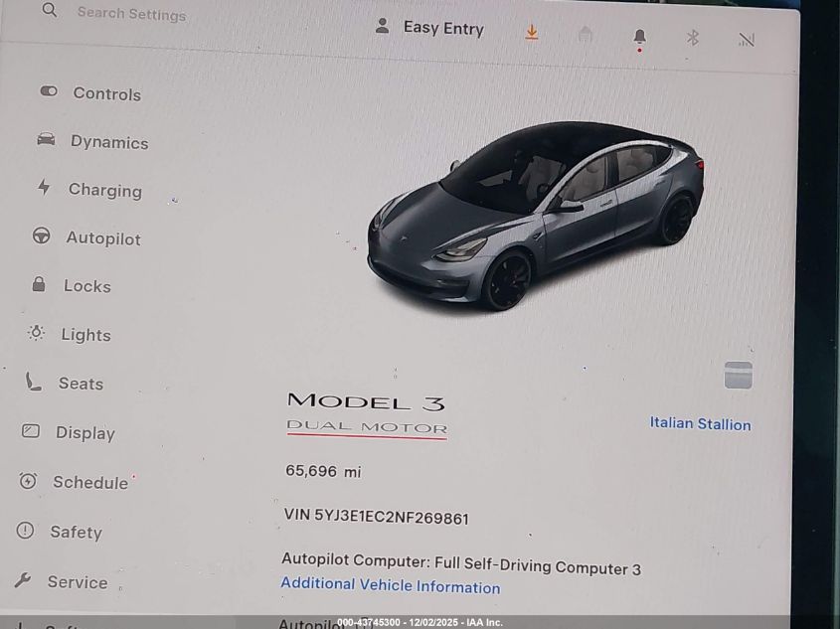The image size is (840, 629).
Task: Open Autopilot settings
Action: click(x=86, y=237)
